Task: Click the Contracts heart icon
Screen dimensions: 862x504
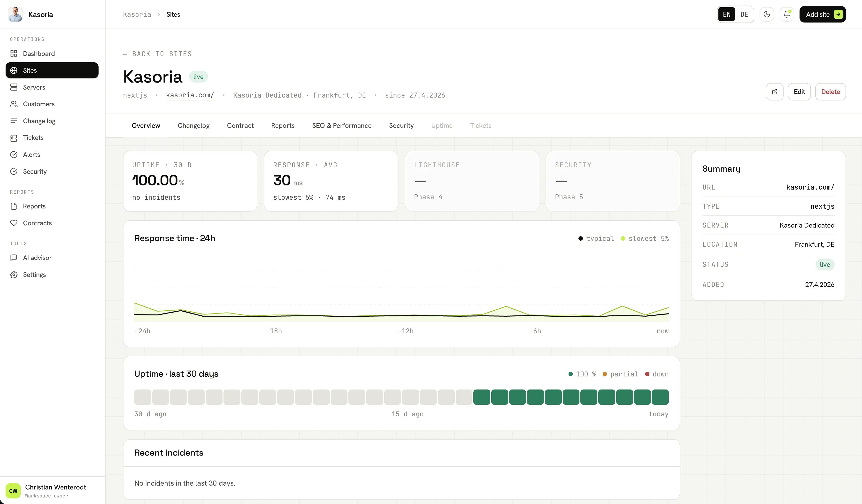Action: [x=14, y=223]
